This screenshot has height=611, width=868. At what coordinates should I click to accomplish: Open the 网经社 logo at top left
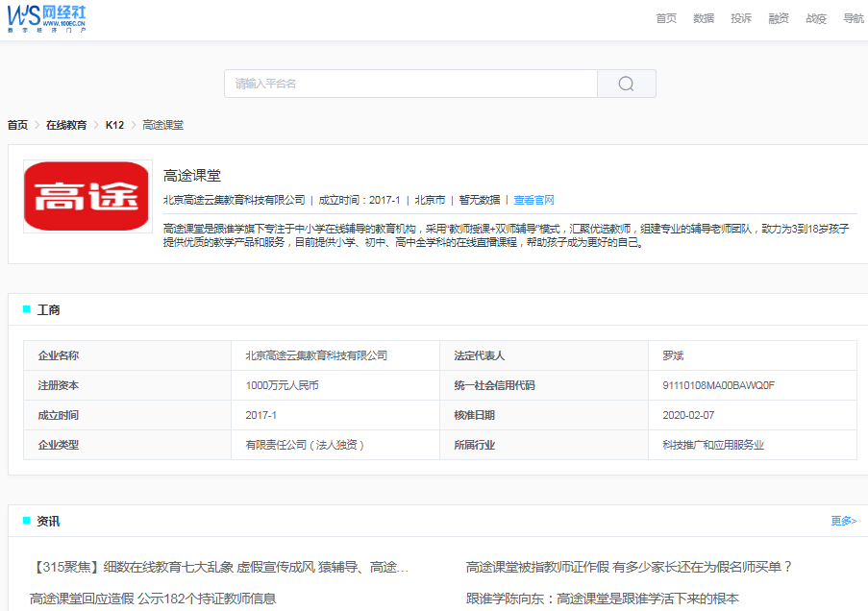pyautogui.click(x=48, y=18)
